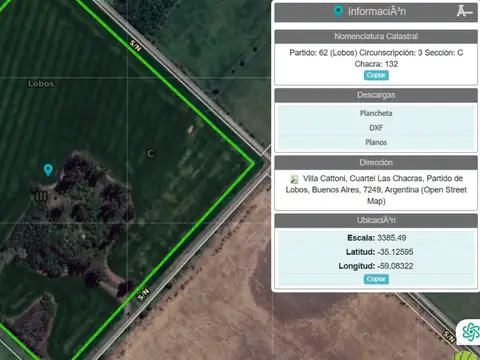
Task: Click the map icon beside the Villa Cattoni address
Action: pyautogui.click(x=294, y=179)
